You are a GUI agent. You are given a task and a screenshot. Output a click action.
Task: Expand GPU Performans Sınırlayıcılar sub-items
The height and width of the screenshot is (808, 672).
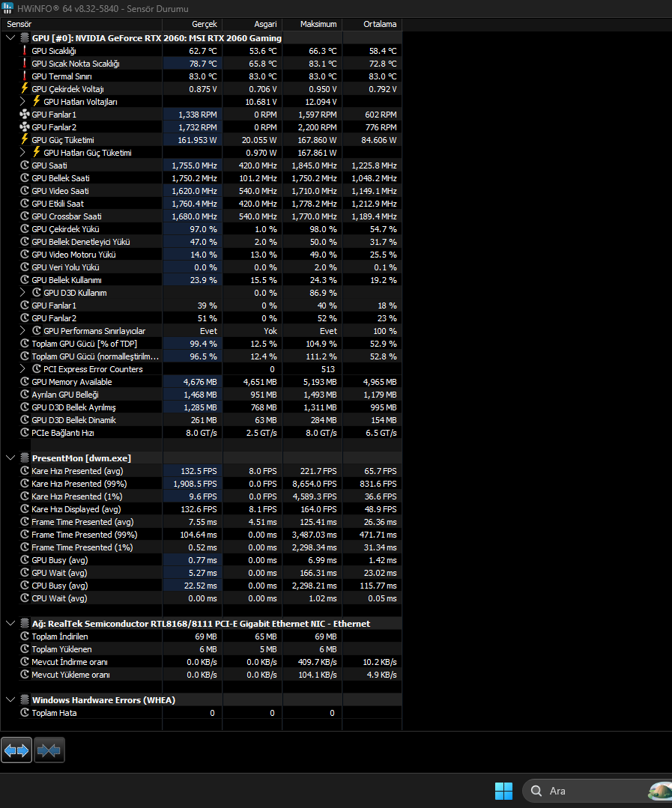(22, 331)
